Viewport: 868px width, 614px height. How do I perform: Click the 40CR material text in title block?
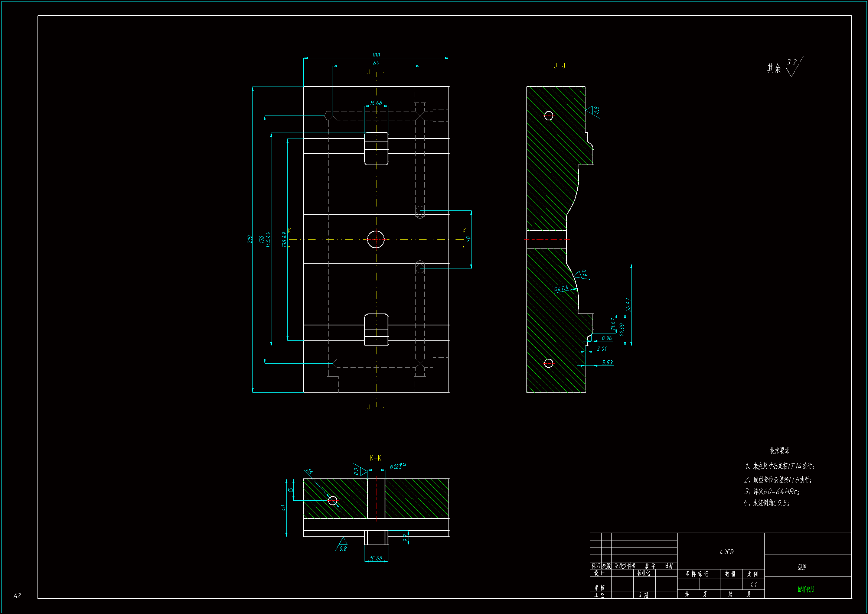click(726, 552)
